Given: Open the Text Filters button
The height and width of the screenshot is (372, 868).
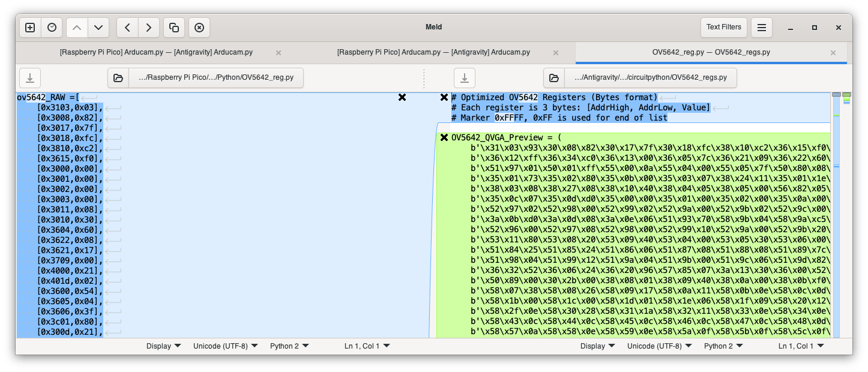Looking at the screenshot, I should [x=723, y=27].
